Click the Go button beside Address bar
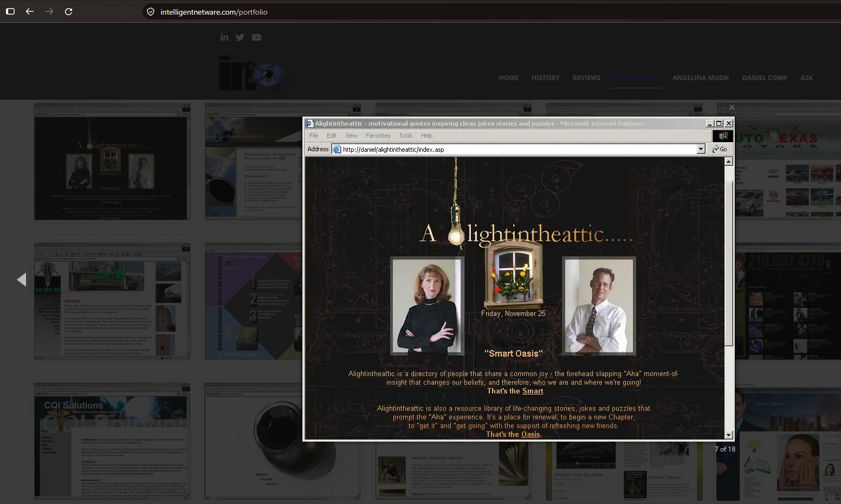Viewport: 841px width, 504px height. (720, 149)
